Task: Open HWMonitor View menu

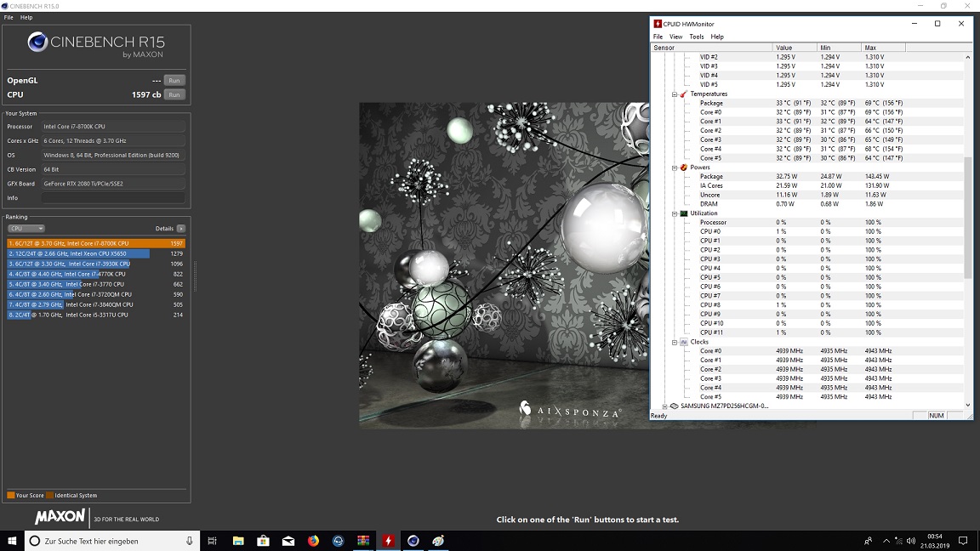Action: coord(675,37)
